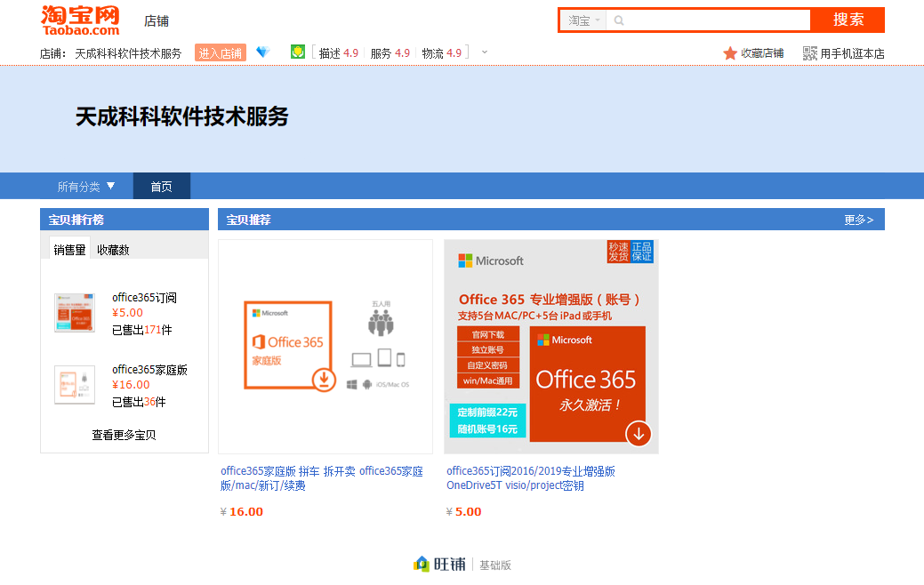
Task: Click the star favorite shop icon
Action: [x=730, y=53]
